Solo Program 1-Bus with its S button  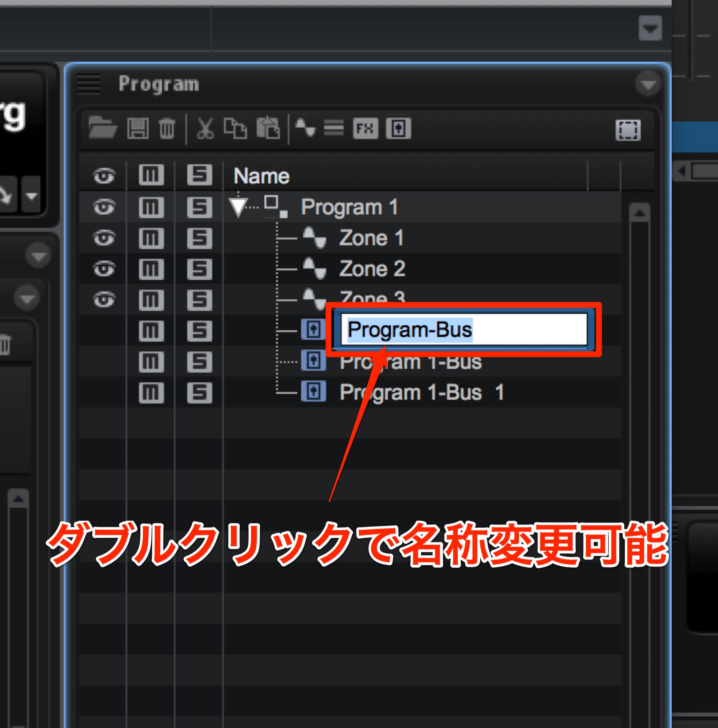[x=199, y=362]
